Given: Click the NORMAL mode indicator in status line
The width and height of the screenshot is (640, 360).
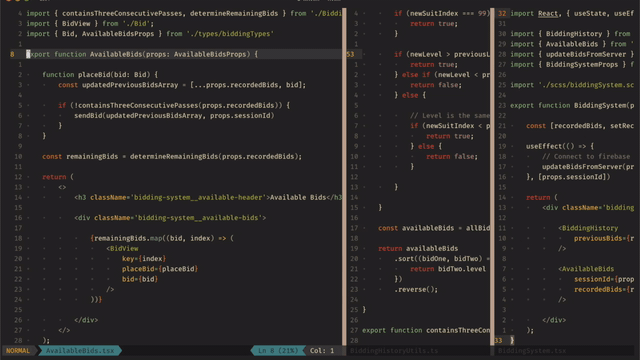Looking at the screenshot, I should pos(18,351).
